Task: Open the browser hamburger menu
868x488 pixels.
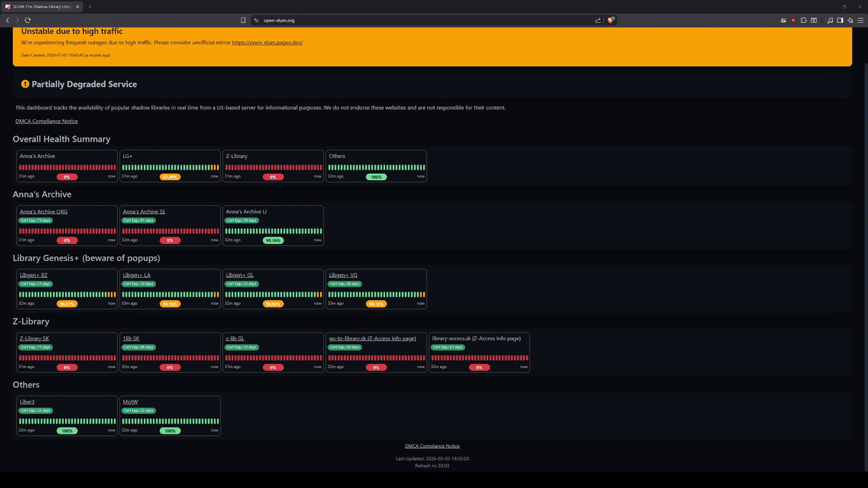Action: click(861, 20)
